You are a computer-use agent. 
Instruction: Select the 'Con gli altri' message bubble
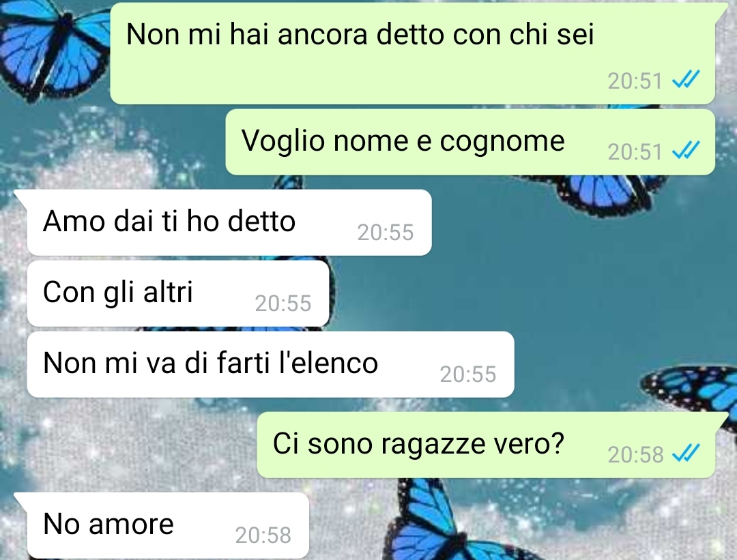click(x=178, y=293)
